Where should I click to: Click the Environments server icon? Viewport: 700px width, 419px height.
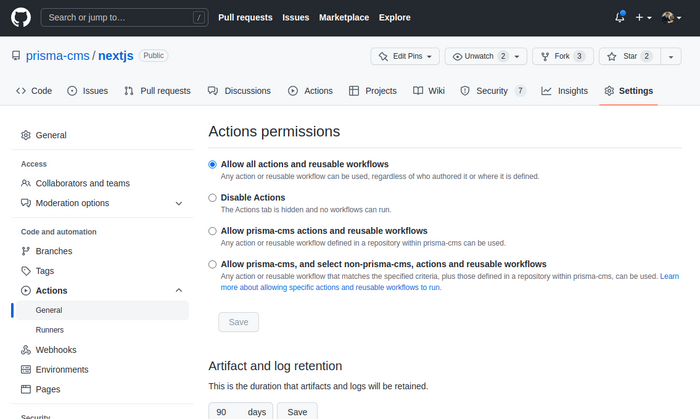pos(26,369)
